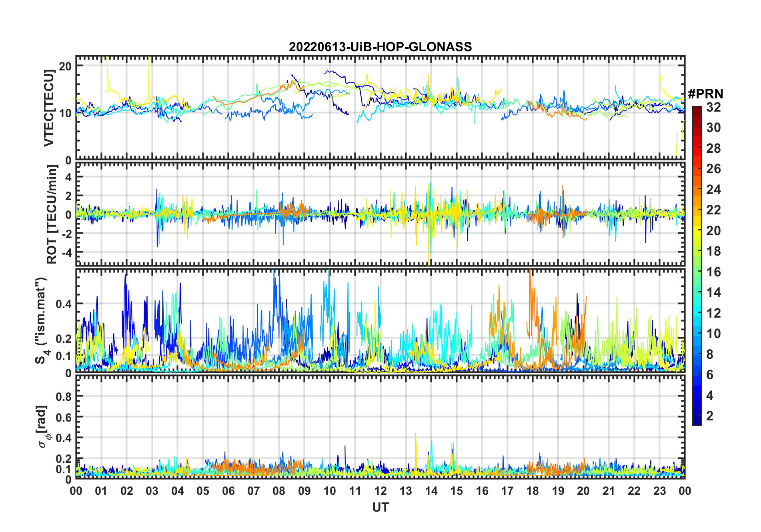Click colorbar tick label 28

(714, 148)
